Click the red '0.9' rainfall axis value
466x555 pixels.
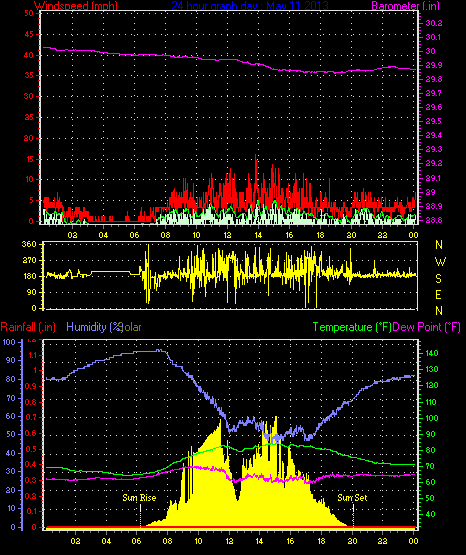[31, 386]
